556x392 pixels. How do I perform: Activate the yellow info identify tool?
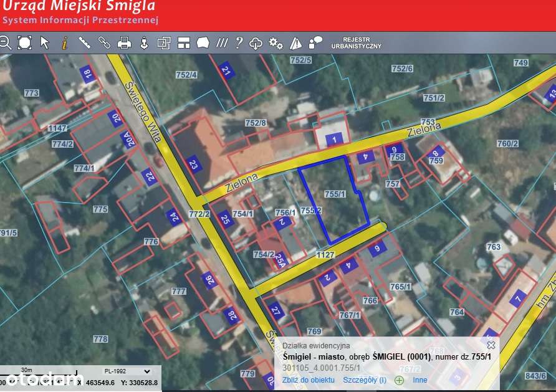point(64,43)
